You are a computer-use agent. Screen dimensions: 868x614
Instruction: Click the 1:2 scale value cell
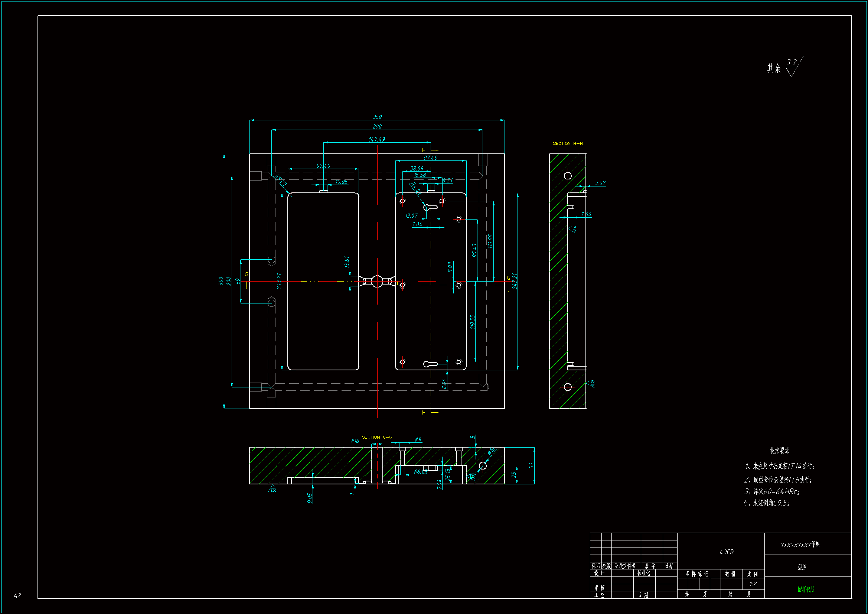tap(753, 584)
